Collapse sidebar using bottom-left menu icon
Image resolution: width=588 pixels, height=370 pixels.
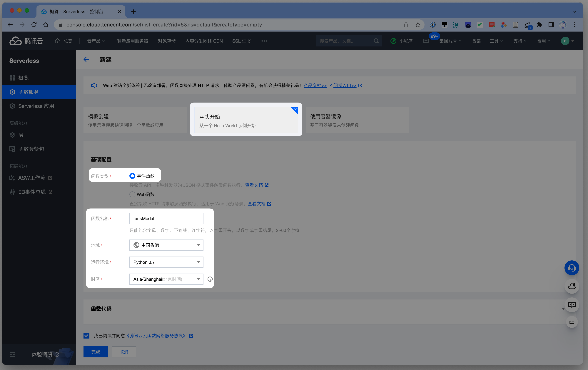pyautogui.click(x=12, y=354)
